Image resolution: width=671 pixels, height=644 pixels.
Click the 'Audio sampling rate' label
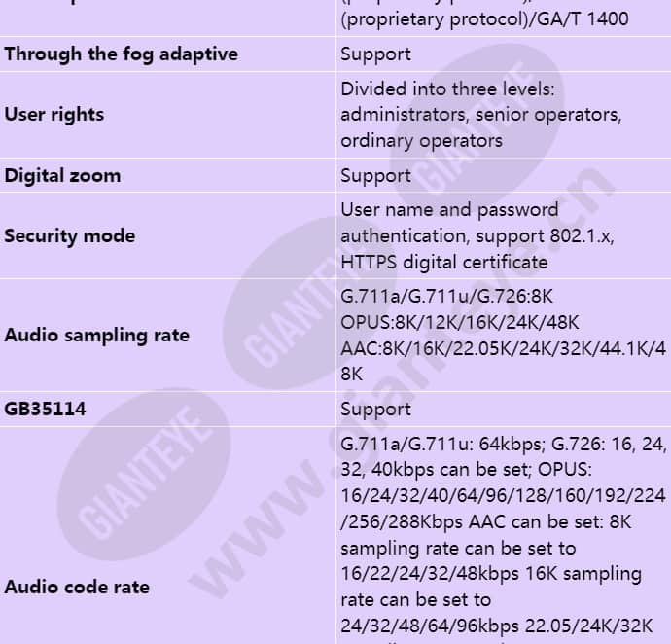click(96, 336)
